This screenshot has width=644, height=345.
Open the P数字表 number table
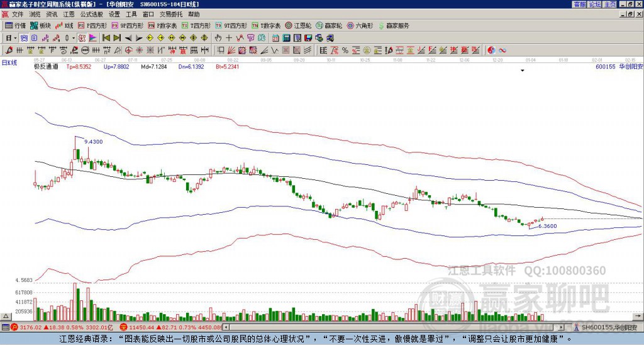[162, 25]
